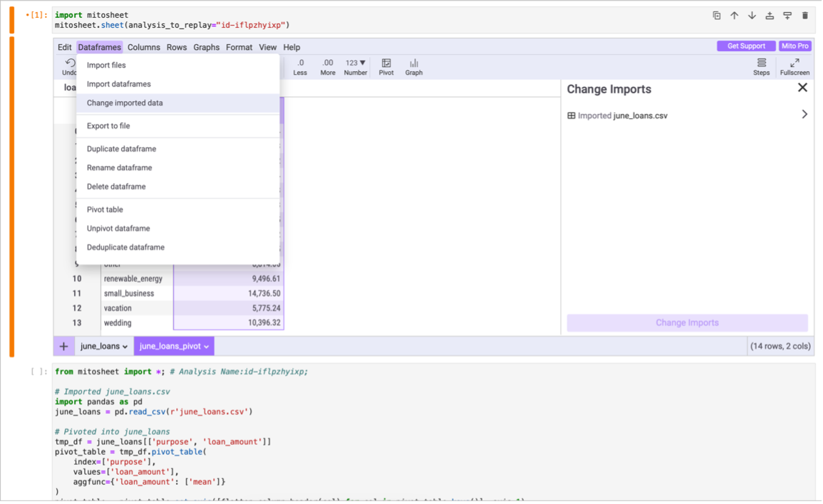Click the Get Support button
This screenshot has width=823, height=504.
pyautogui.click(x=746, y=46)
